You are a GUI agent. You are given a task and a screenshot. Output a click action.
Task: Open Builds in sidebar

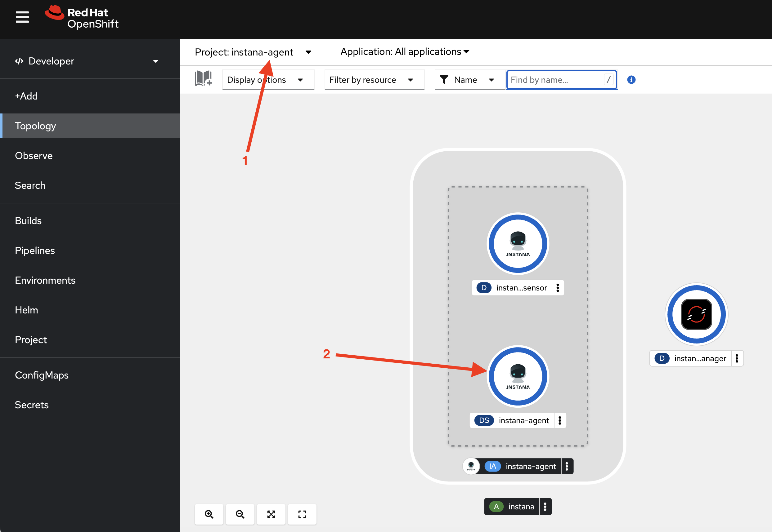point(90,221)
